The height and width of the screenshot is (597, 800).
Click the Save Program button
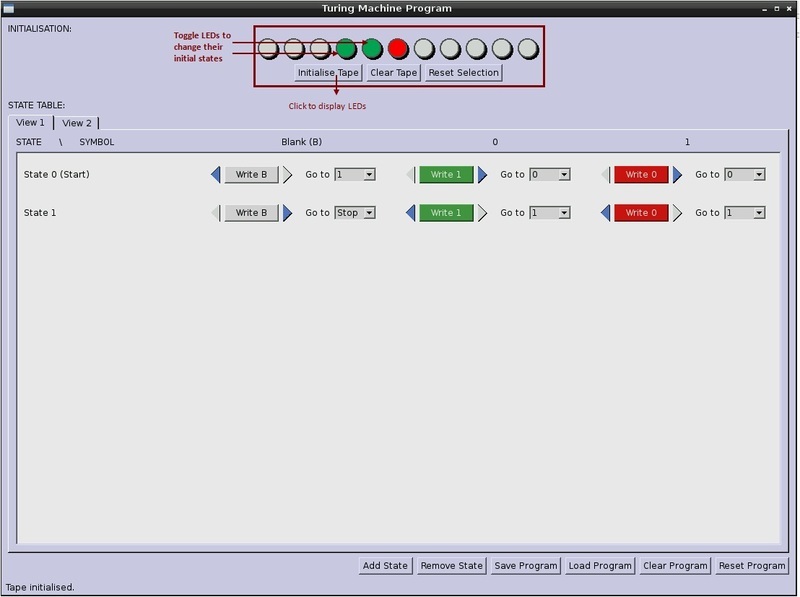[526, 566]
